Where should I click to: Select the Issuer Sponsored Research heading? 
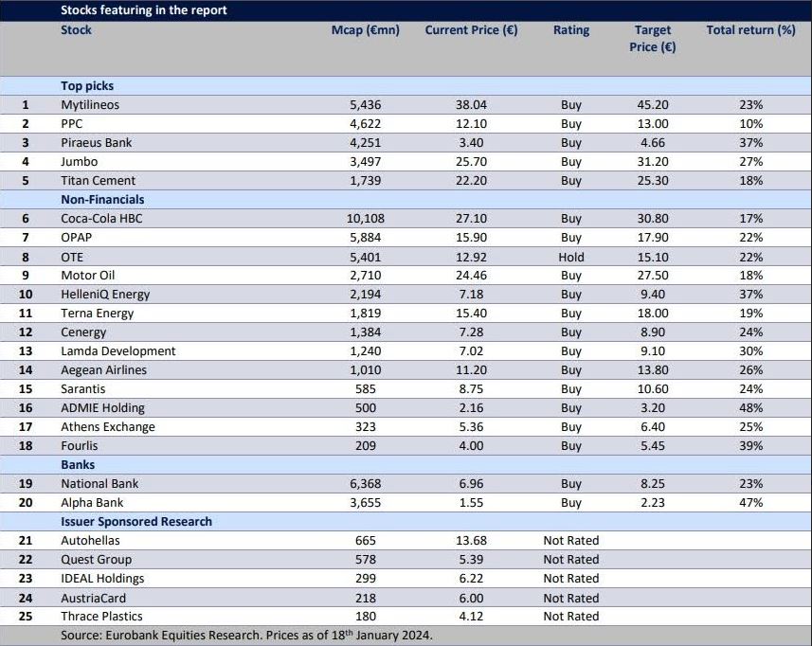click(x=136, y=522)
